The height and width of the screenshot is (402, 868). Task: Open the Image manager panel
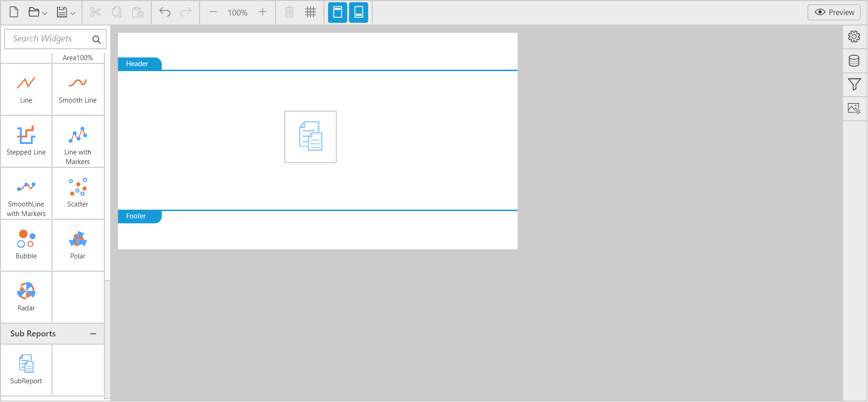[854, 108]
